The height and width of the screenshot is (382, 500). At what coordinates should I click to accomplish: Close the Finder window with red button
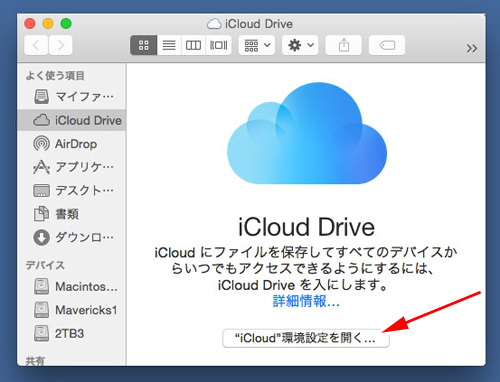[30, 24]
